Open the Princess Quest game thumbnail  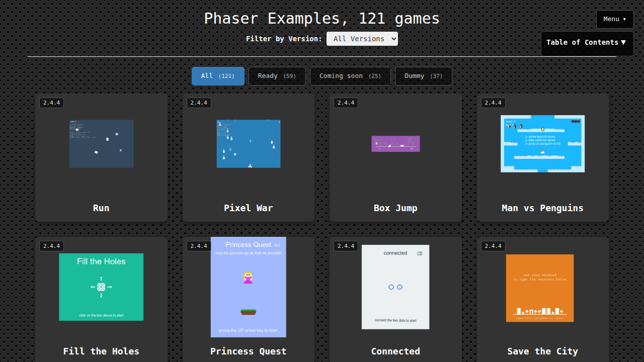[x=249, y=287]
